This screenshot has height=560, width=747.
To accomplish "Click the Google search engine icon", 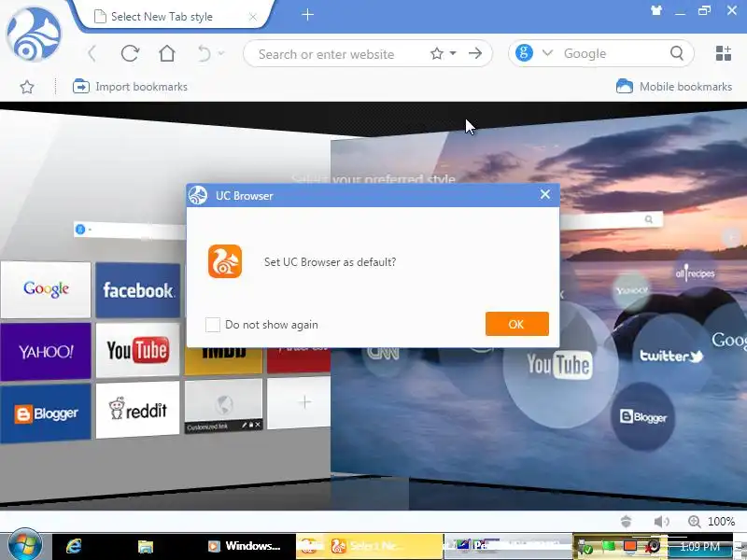I will tap(524, 53).
